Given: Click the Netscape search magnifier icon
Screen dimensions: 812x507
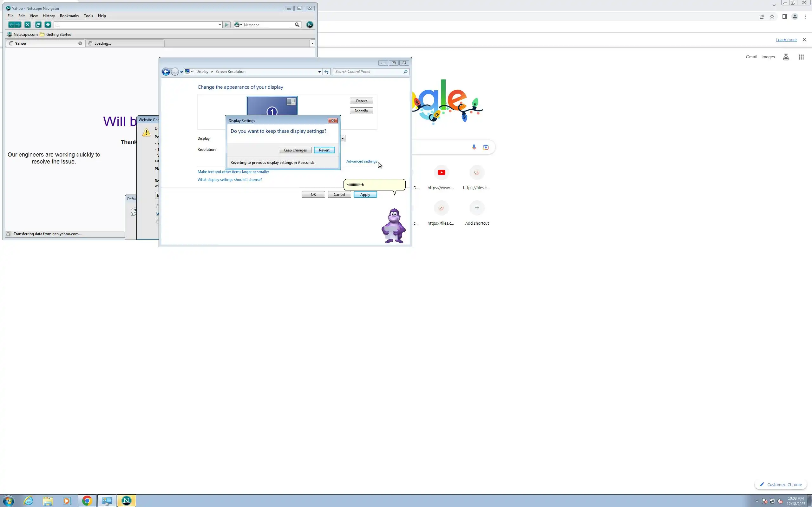Looking at the screenshot, I should 297,25.
